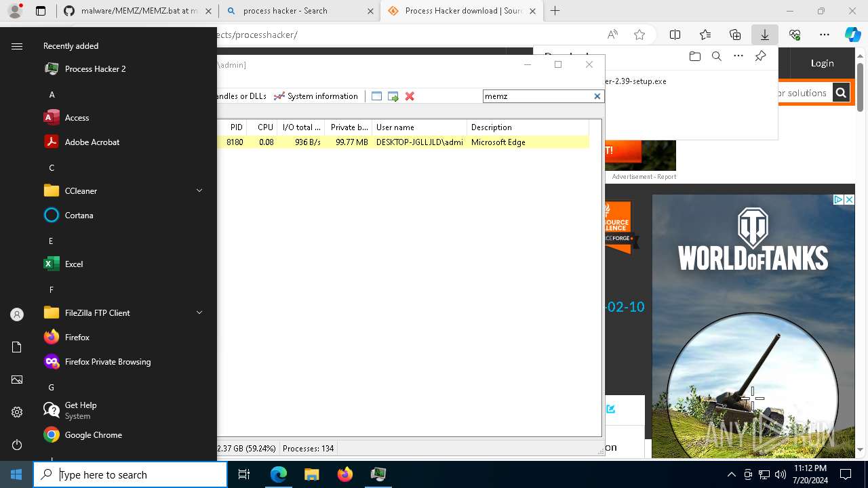
Task: Open the Edge Favorites list
Action: (705, 35)
